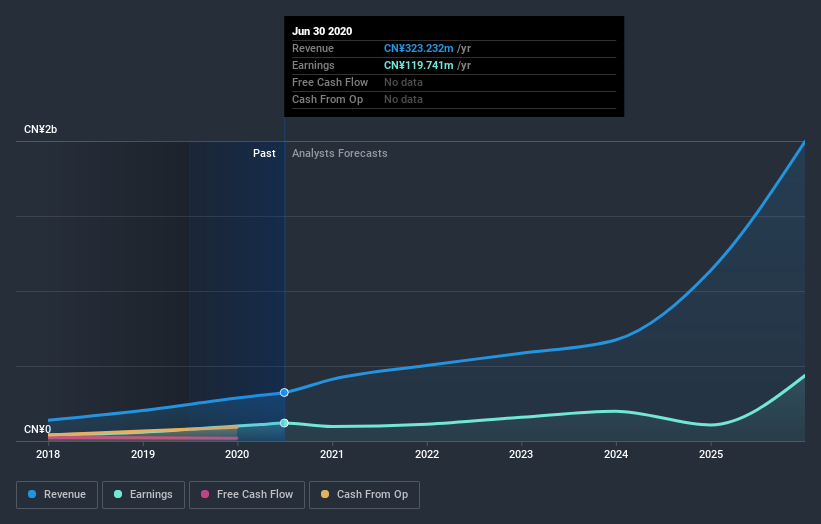Click the teal Earnings data point marker
Image resolution: width=821 pixels, height=524 pixels.
point(284,423)
